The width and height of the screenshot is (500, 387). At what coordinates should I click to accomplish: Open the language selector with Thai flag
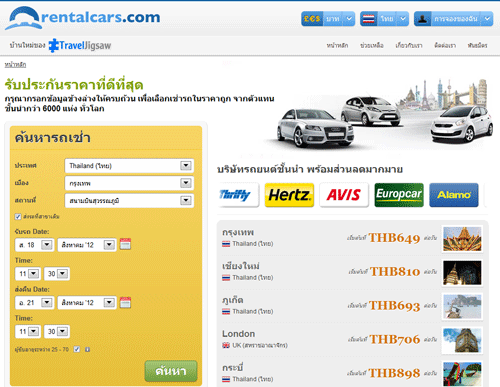[x=384, y=19]
